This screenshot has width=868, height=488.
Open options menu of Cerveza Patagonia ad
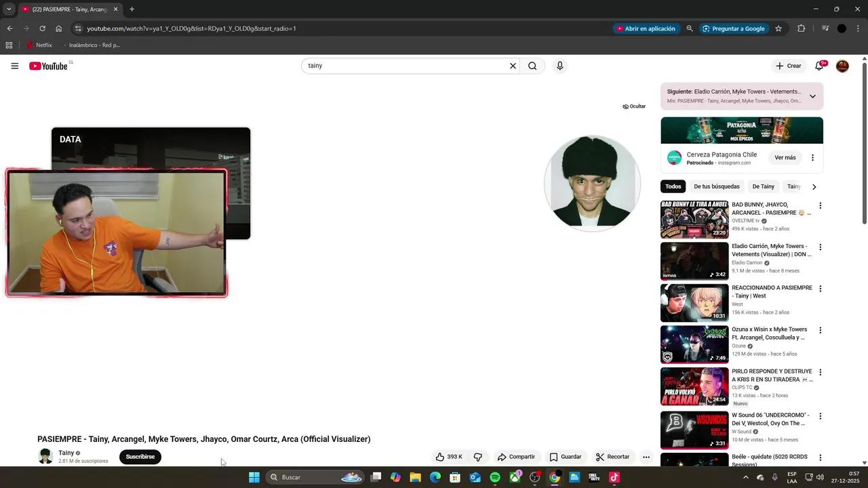point(812,158)
